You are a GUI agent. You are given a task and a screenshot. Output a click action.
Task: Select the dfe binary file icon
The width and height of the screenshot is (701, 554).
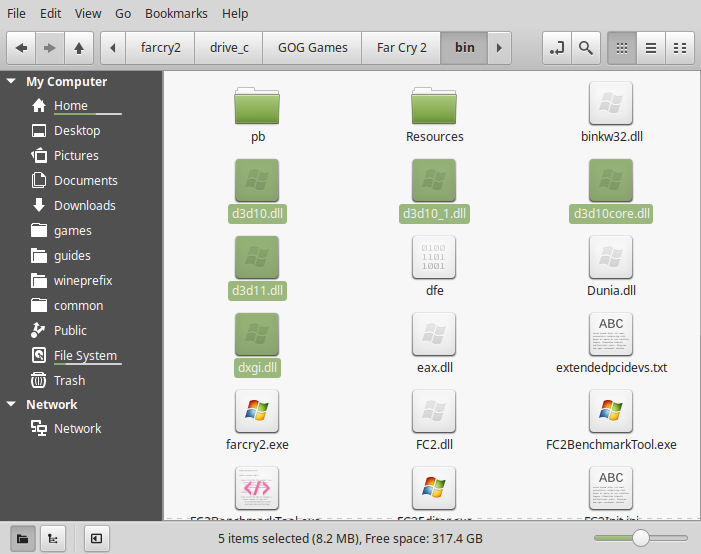(x=434, y=258)
